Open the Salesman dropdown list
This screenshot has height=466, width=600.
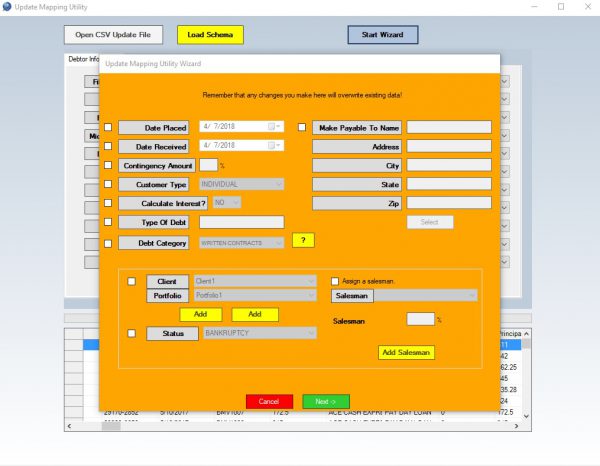(x=426, y=295)
